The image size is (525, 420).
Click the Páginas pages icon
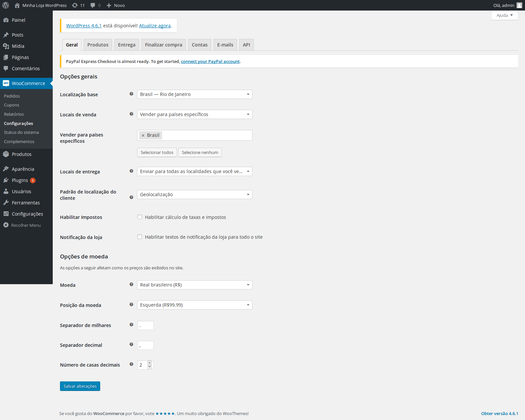6,57
